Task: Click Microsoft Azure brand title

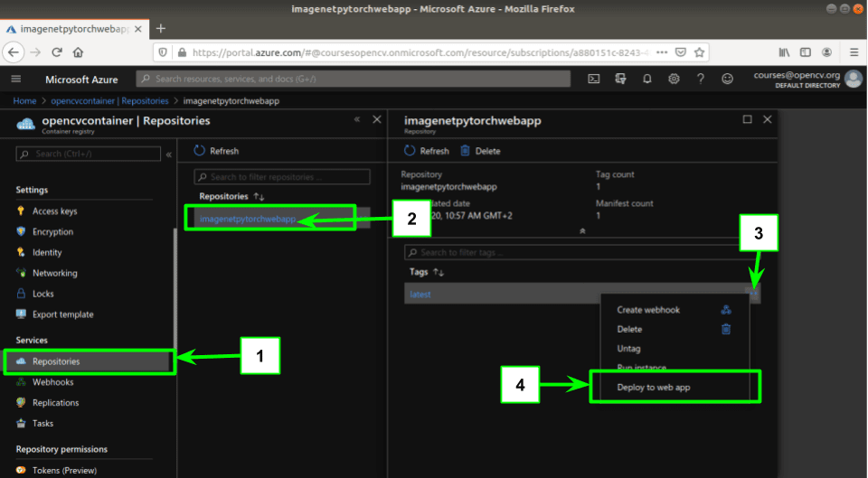Action: [x=81, y=80]
